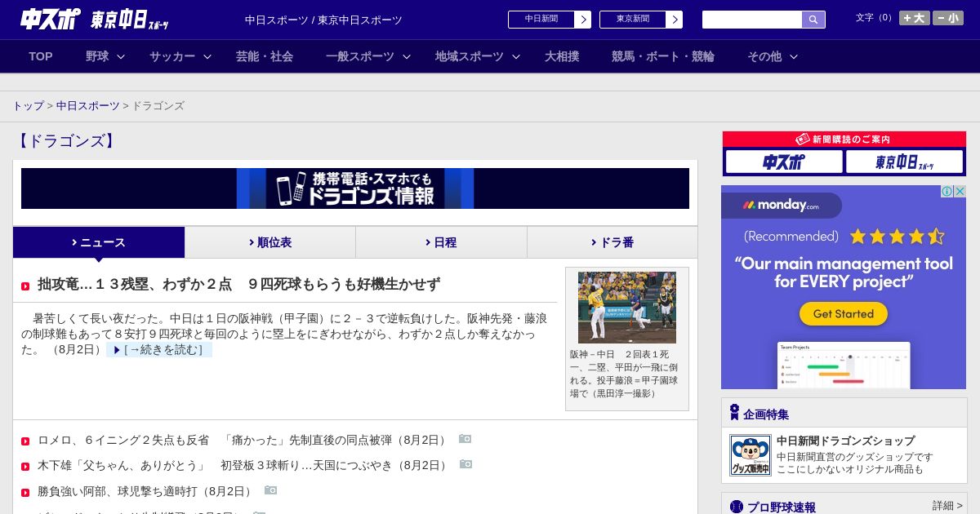980x514 pixels.
Task: Open the 勝負強い阿部、球児撃ち適時打 article
Action: pos(146,491)
